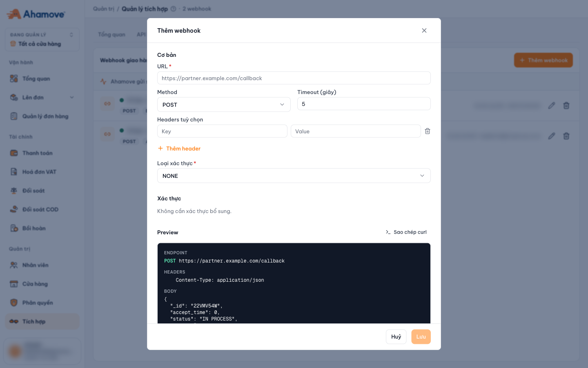The height and width of the screenshot is (368, 588).
Task: Edit the first webhook with pencil icon
Action: click(x=552, y=105)
